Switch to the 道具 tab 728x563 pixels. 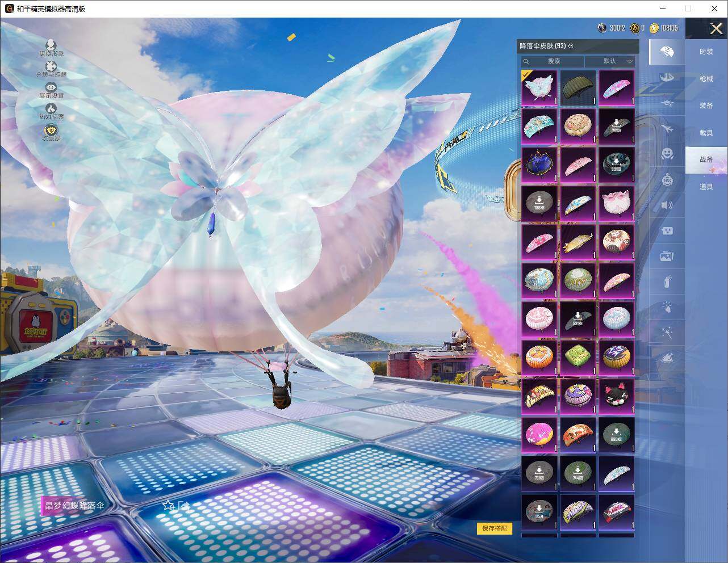(706, 187)
